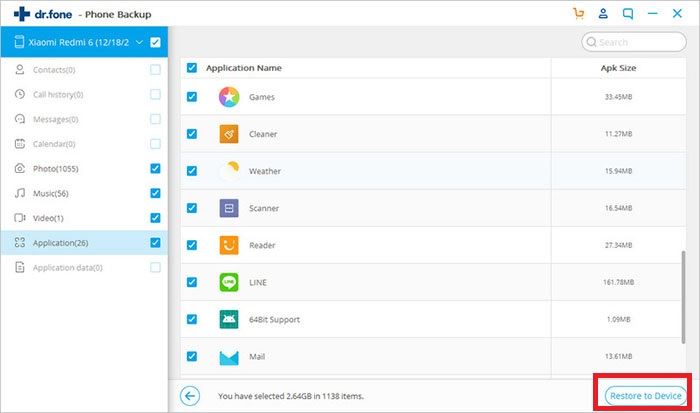The image size is (700, 413).
Task: Click the Games app icon
Action: [x=229, y=97]
